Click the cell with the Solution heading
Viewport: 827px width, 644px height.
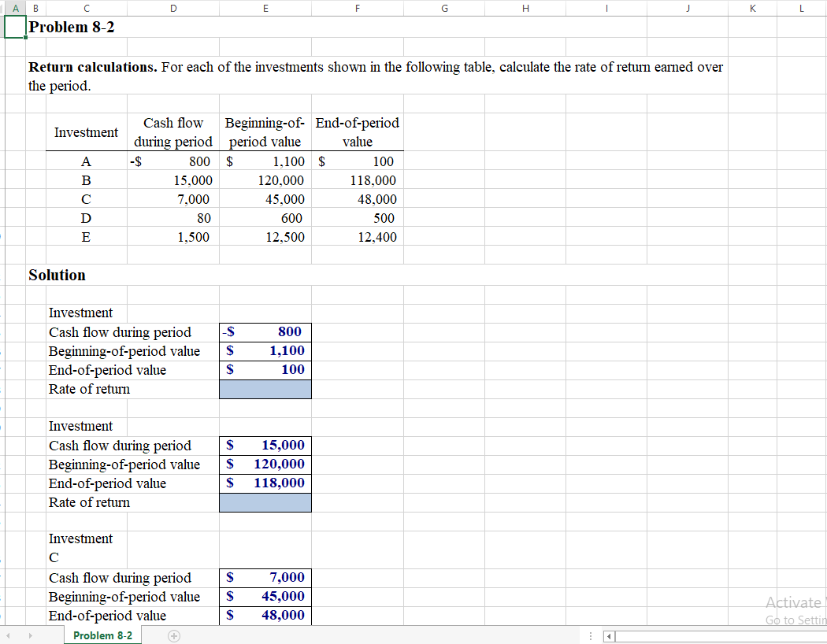[57, 275]
